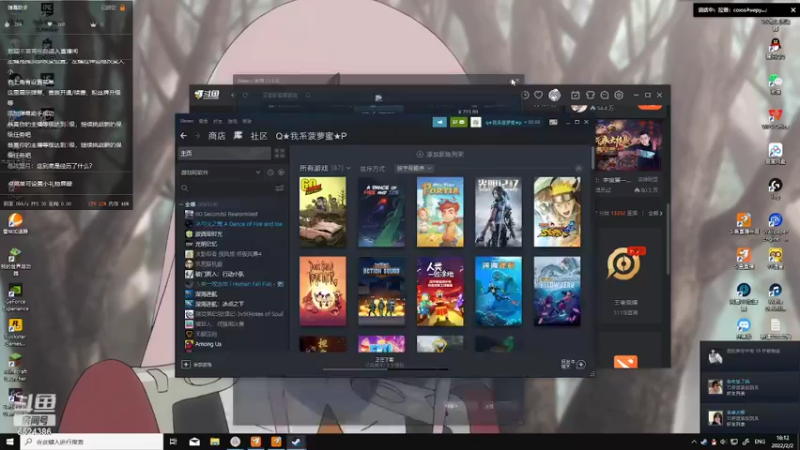Screen dimensions: 800x450
Task: Open Subnautica Below Zero cover
Action: pos(557,291)
